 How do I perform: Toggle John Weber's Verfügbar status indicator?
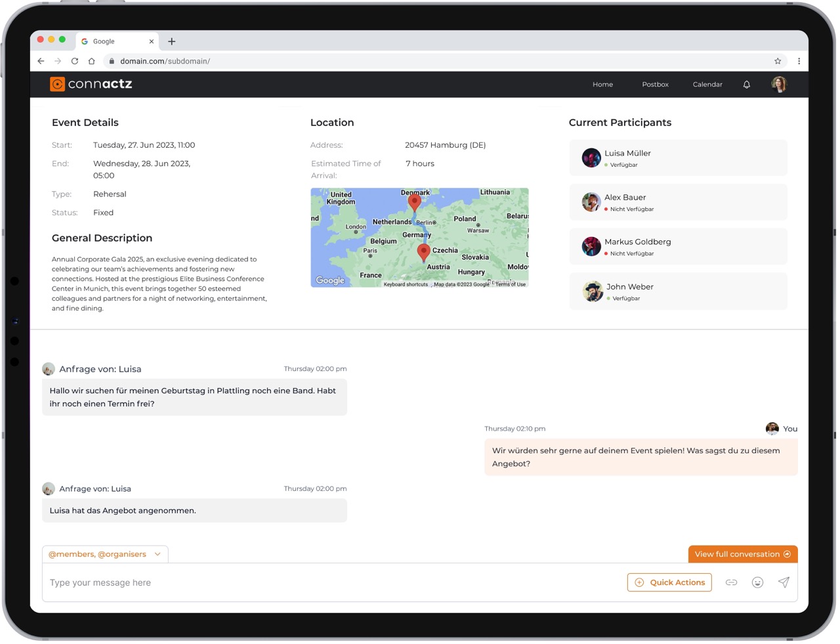click(x=608, y=298)
